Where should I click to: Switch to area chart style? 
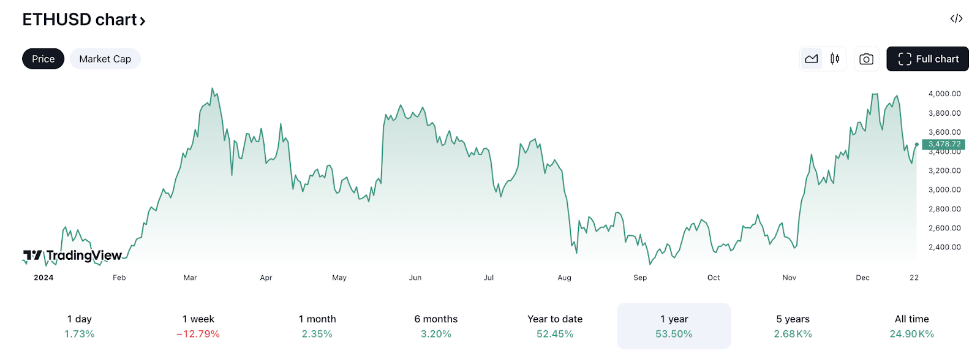tap(812, 59)
